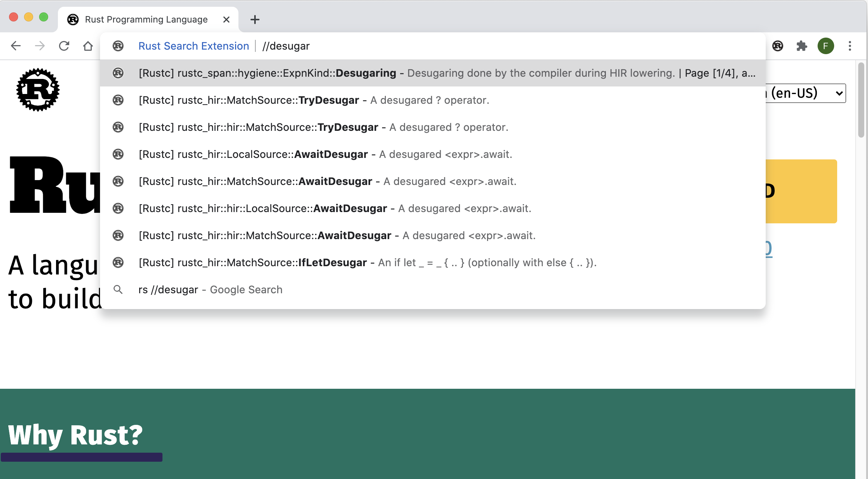Choose rs //desugar Google Search suggestion
Image resolution: width=868 pixels, height=479 pixels.
[x=433, y=290]
